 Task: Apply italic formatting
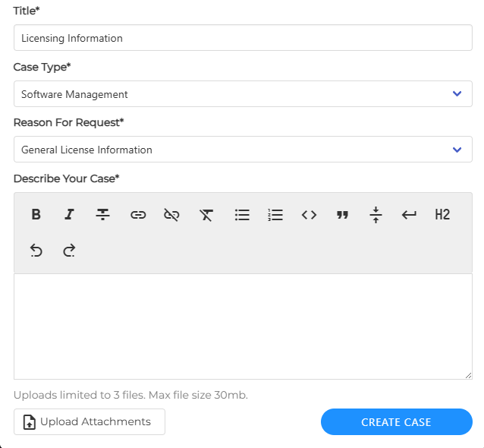coord(69,215)
